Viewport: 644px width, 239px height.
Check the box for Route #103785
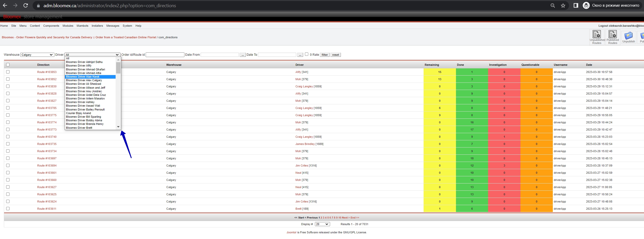coord(8,108)
